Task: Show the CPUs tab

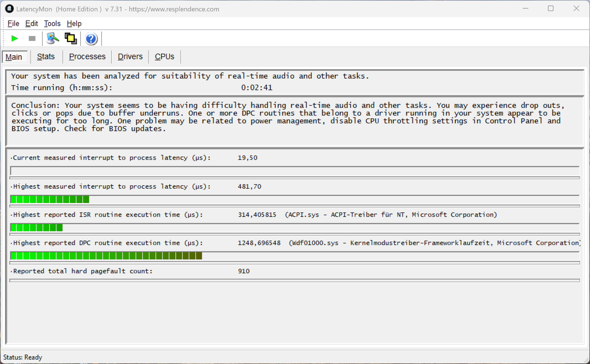Action: click(x=164, y=57)
